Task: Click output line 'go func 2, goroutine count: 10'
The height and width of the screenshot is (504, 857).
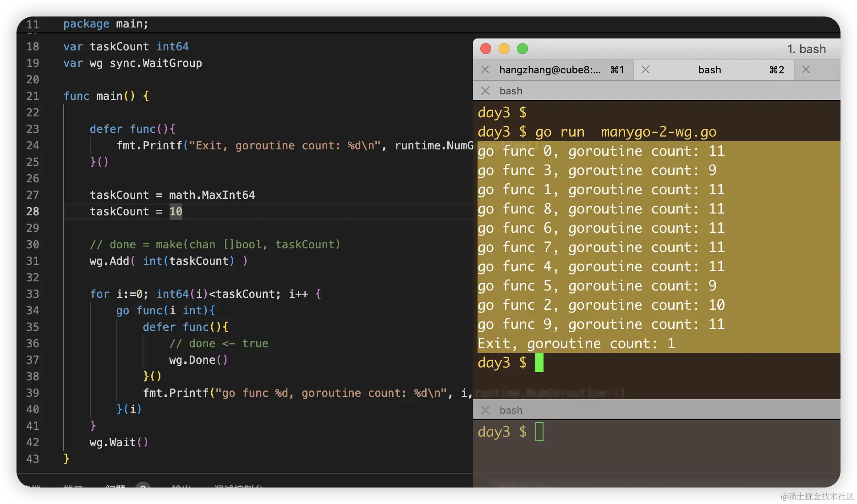Action: (x=601, y=305)
